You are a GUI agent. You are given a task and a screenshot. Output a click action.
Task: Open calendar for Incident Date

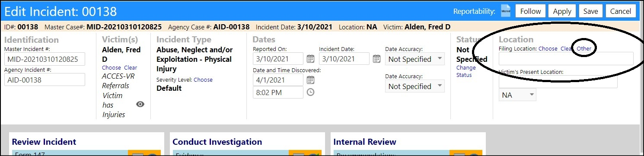click(x=376, y=59)
